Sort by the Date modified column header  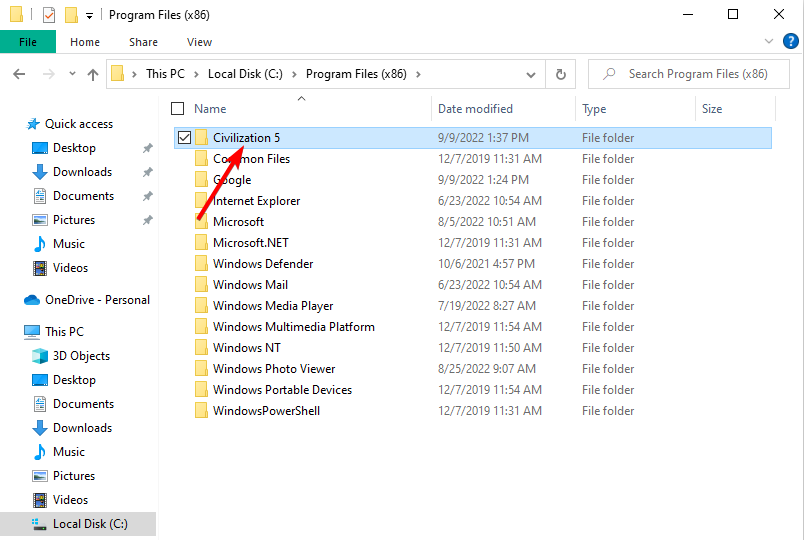475,109
